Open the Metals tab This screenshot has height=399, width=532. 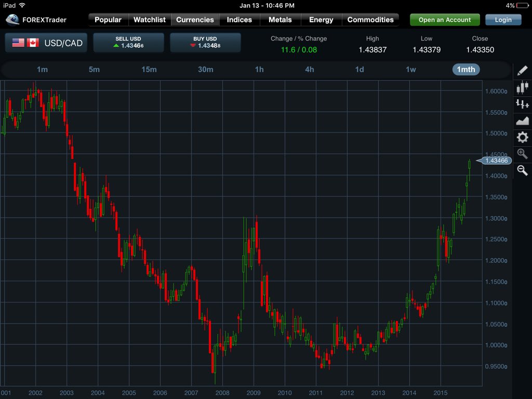click(280, 20)
